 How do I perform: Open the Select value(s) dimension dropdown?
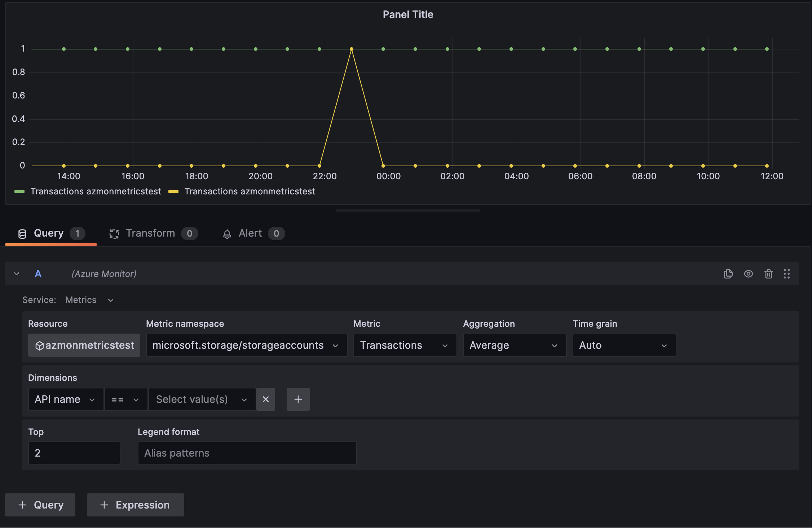tap(201, 399)
